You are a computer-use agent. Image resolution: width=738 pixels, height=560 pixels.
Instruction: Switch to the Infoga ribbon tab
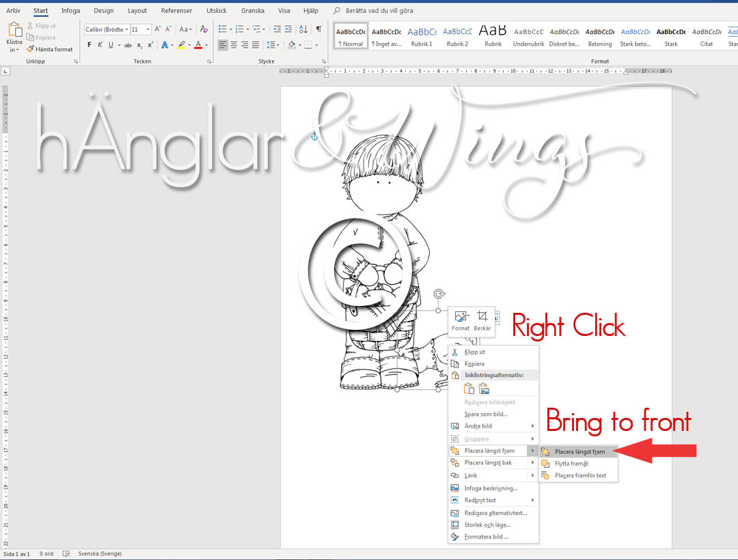point(71,10)
